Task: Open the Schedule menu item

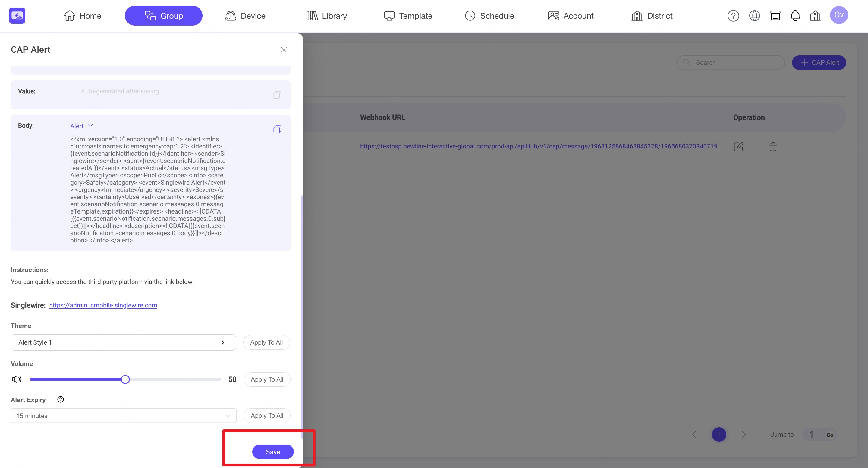Action: pyautogui.click(x=489, y=16)
